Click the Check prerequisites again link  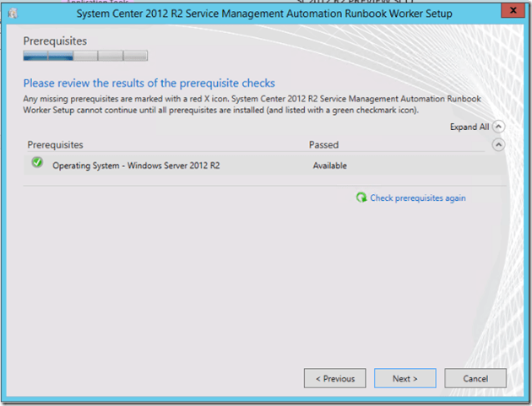click(417, 198)
